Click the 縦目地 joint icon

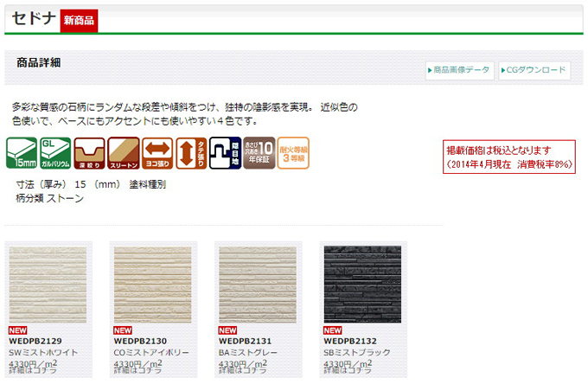point(225,153)
